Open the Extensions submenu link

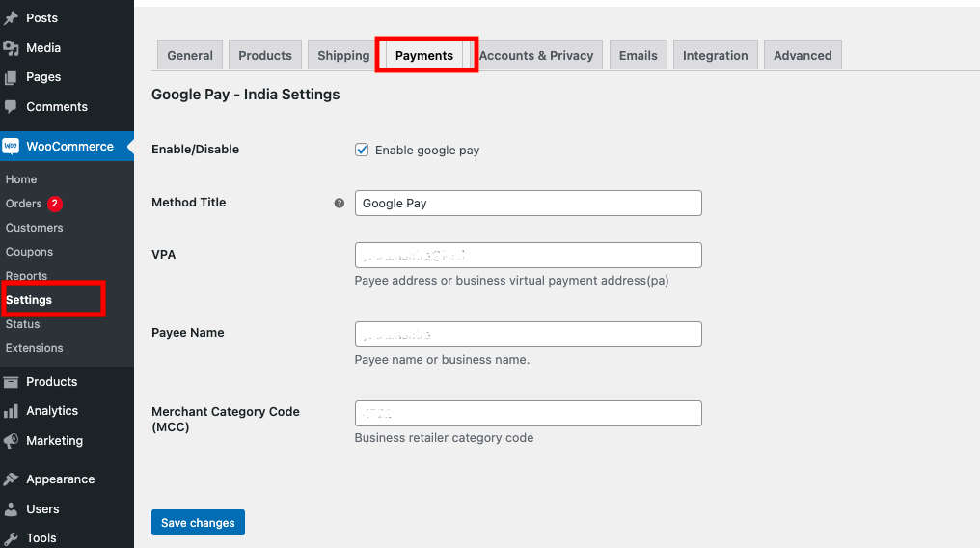[35, 348]
